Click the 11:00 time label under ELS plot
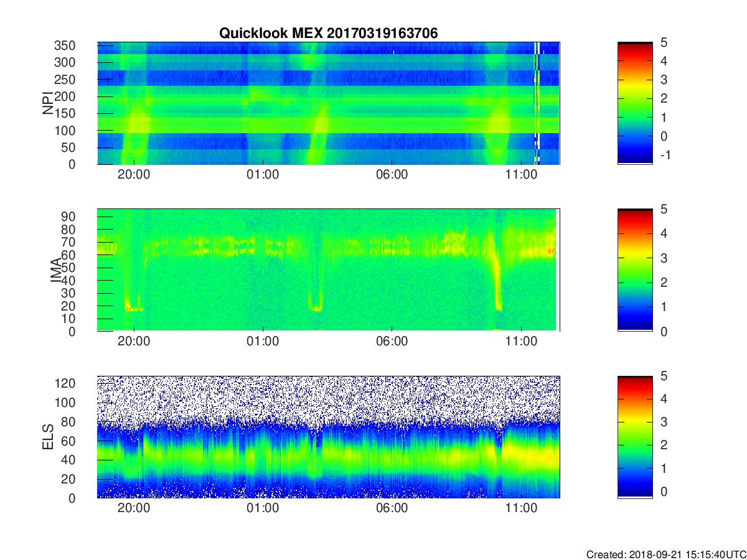Viewport: 747px width, 560px height. tap(521, 508)
